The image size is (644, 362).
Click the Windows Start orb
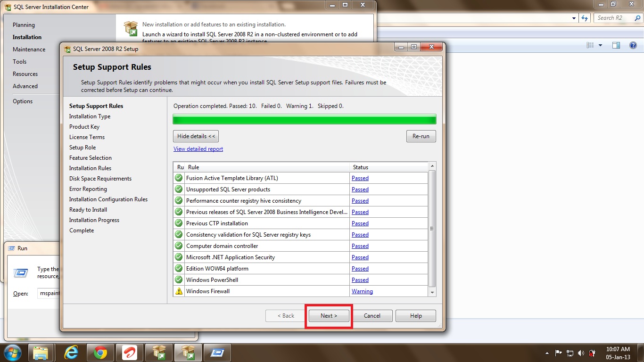pyautogui.click(x=12, y=352)
